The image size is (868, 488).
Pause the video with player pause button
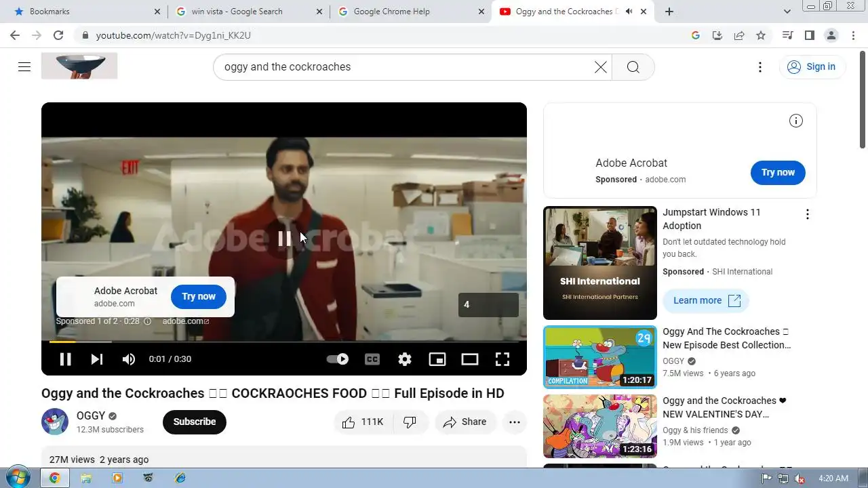(65, 359)
